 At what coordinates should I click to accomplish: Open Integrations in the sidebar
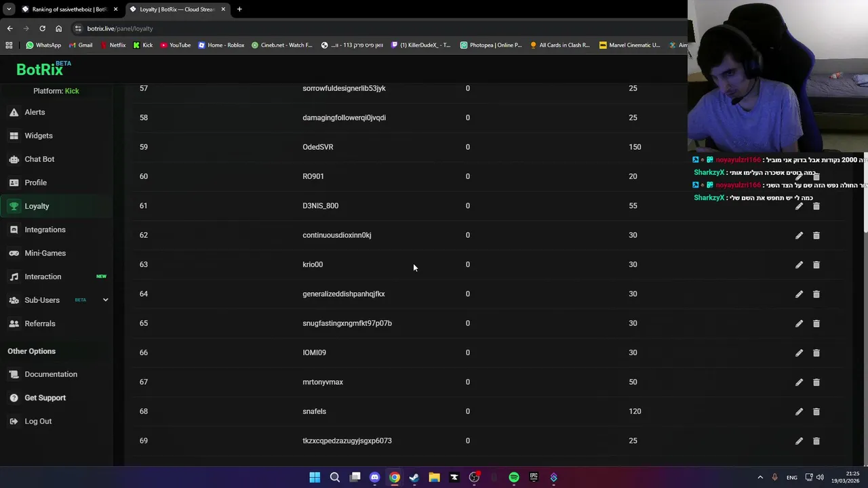point(57,230)
